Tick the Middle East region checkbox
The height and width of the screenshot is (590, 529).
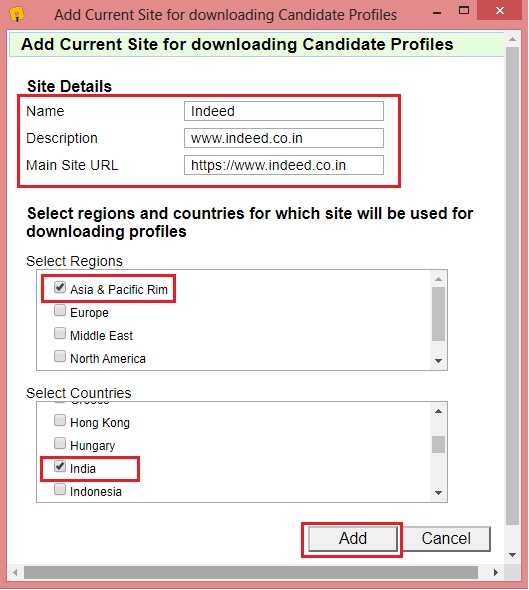point(60,333)
